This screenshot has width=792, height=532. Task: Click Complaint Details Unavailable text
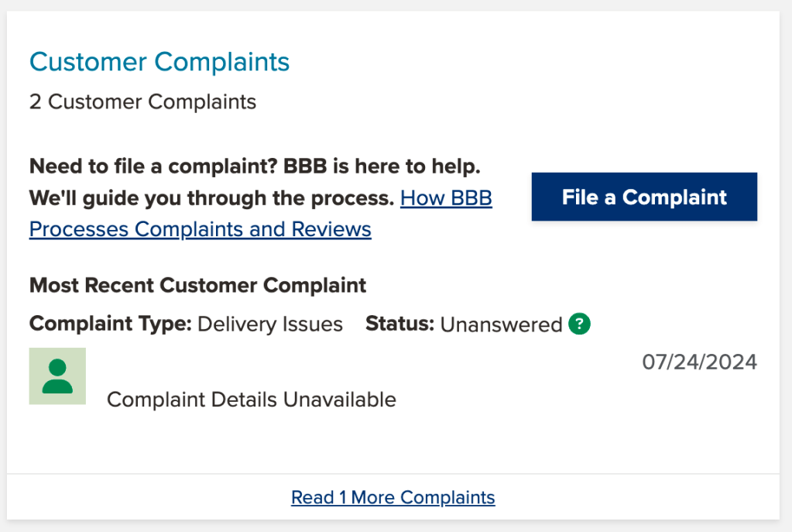(251, 400)
